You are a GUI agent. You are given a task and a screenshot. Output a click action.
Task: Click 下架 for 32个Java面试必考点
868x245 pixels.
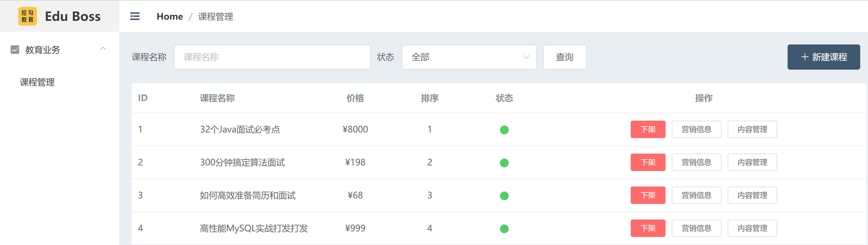coord(648,129)
